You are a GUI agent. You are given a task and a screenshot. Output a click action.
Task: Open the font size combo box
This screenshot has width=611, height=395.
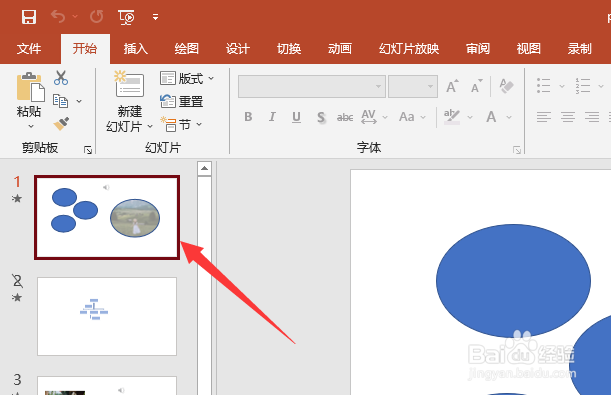[x=413, y=86]
